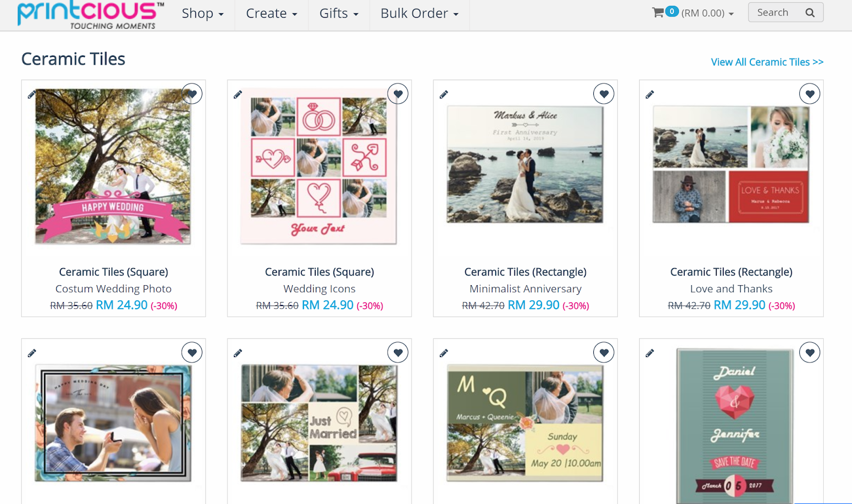Open Love & Thanks collage thumbnail
The image size is (852, 504).
[x=731, y=164]
